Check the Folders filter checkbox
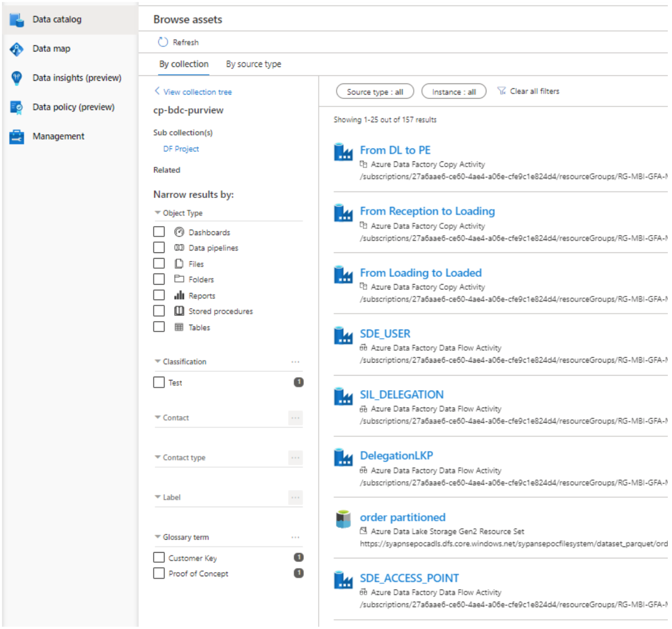 tap(159, 279)
